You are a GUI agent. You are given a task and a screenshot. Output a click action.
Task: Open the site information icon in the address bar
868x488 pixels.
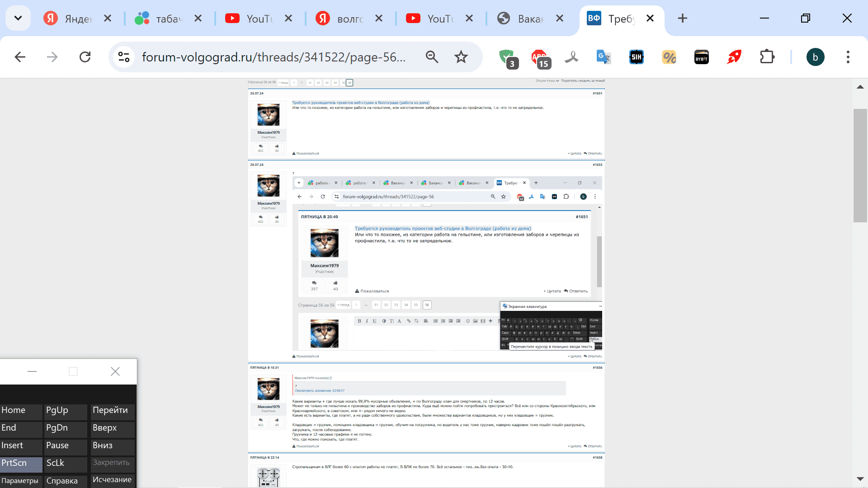pyautogui.click(x=124, y=57)
